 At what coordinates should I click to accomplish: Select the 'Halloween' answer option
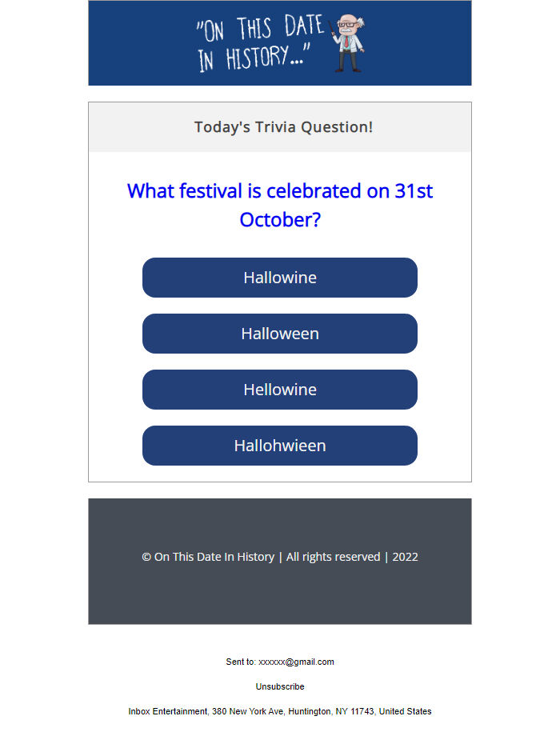click(x=279, y=334)
